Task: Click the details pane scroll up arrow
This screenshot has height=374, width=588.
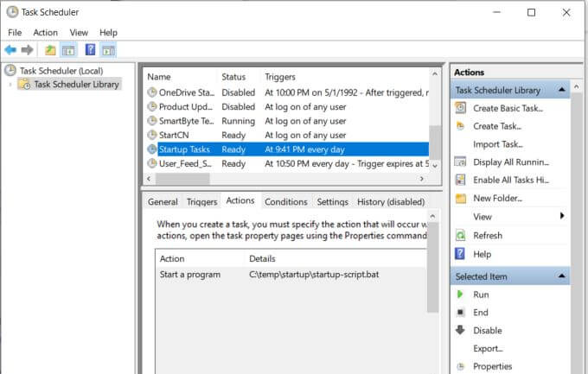Action: click(432, 216)
